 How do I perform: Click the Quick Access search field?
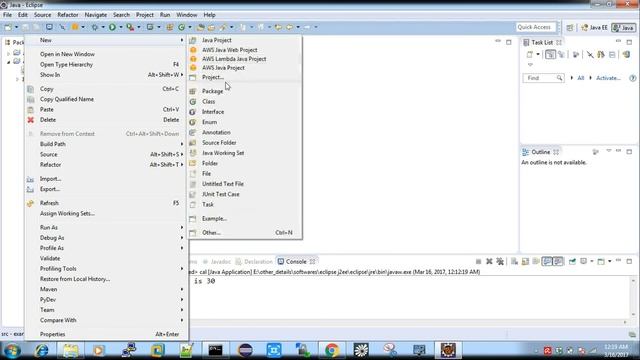tap(536, 27)
